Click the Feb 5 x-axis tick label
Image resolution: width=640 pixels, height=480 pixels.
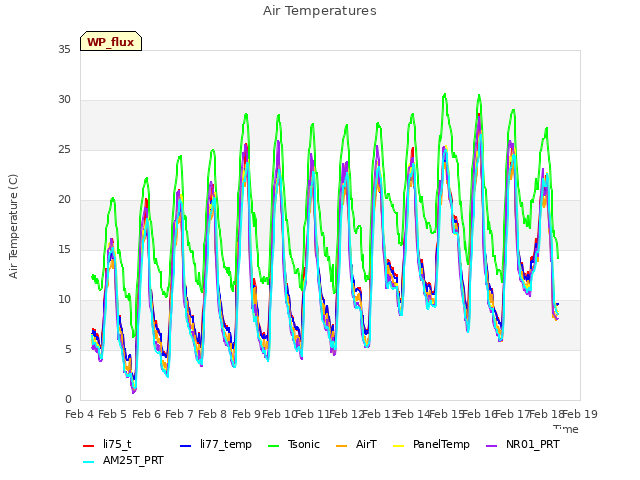[113, 414]
